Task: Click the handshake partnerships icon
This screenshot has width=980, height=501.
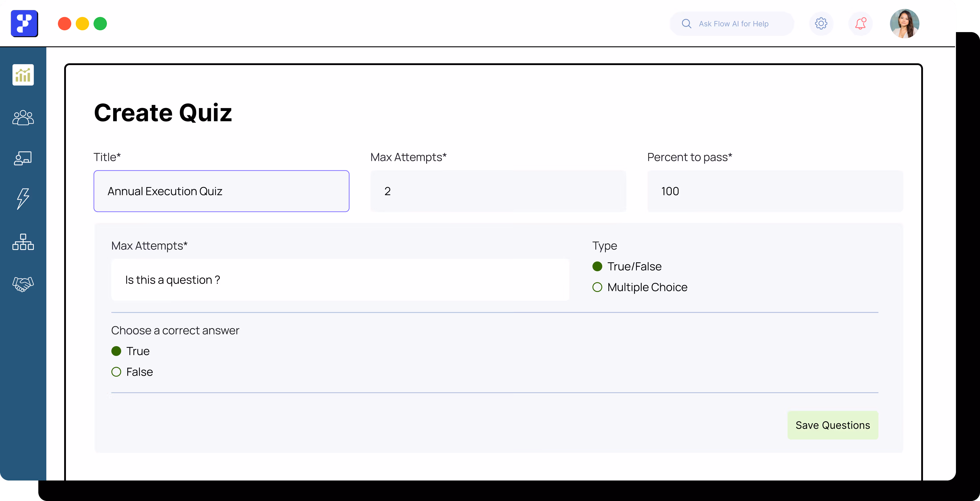Action: (x=23, y=284)
